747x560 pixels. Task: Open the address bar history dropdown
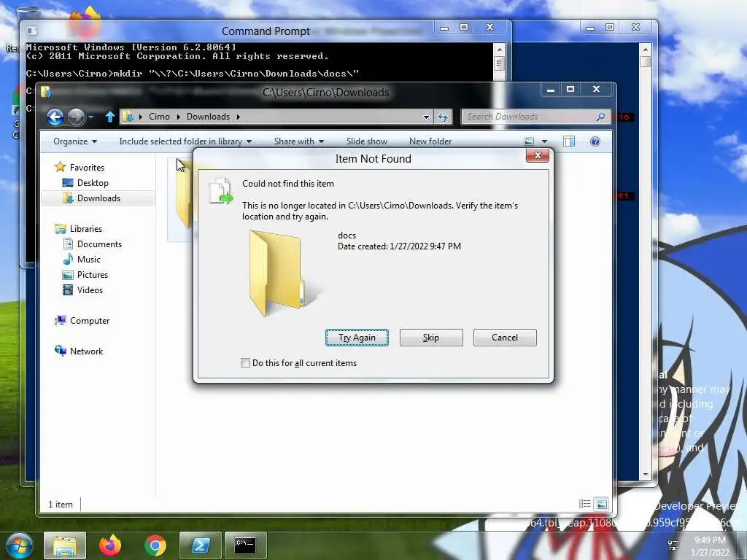coord(426,117)
